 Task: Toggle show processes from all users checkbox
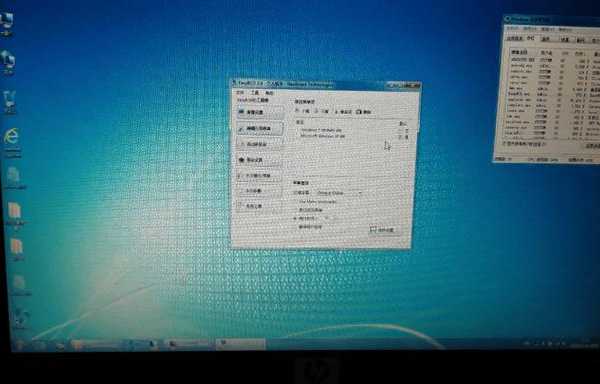(524, 144)
